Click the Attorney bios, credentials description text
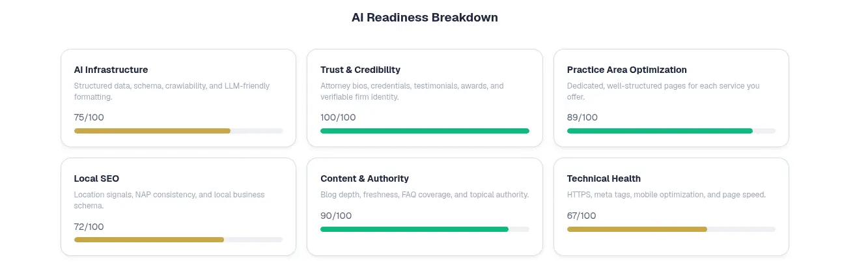Image resolution: width=868 pixels, height=269 pixels. tap(412, 91)
